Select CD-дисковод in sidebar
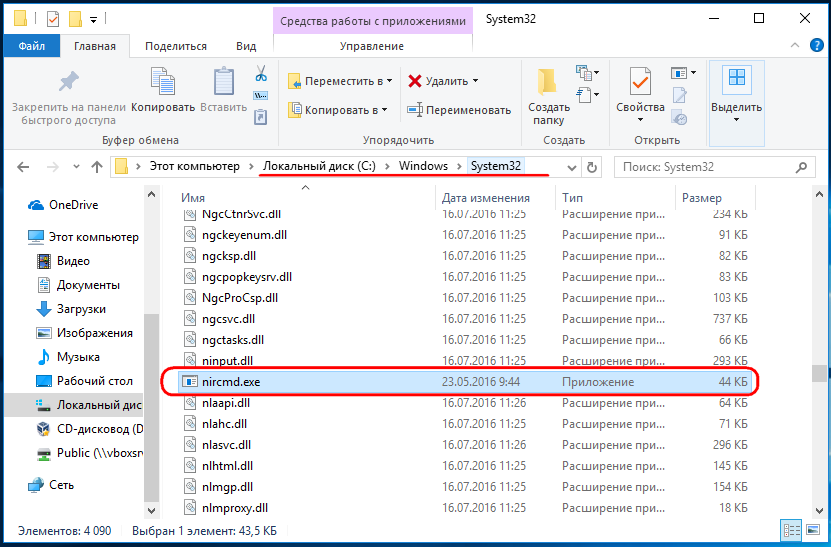This screenshot has height=547, width=831. 90,429
